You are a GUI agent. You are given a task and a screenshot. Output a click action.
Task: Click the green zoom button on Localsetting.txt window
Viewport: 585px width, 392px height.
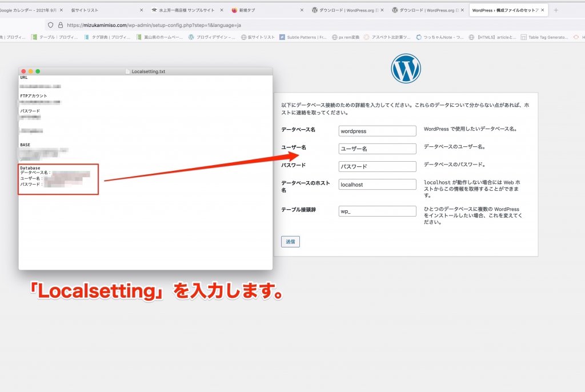[x=38, y=71]
